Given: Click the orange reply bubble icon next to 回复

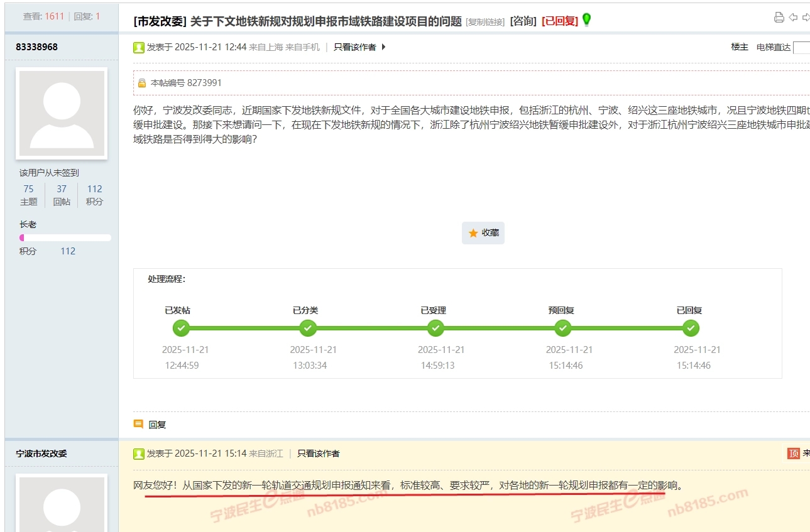Looking at the screenshot, I should click(x=138, y=424).
